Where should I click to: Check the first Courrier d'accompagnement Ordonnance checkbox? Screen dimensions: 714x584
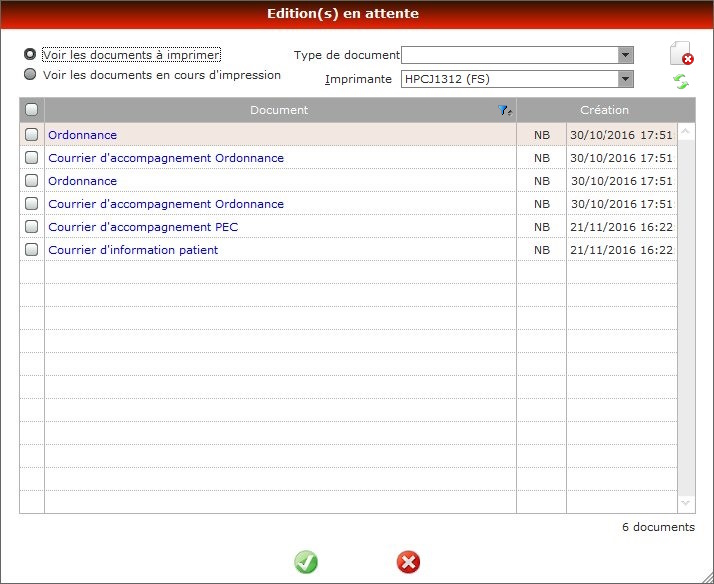31,157
